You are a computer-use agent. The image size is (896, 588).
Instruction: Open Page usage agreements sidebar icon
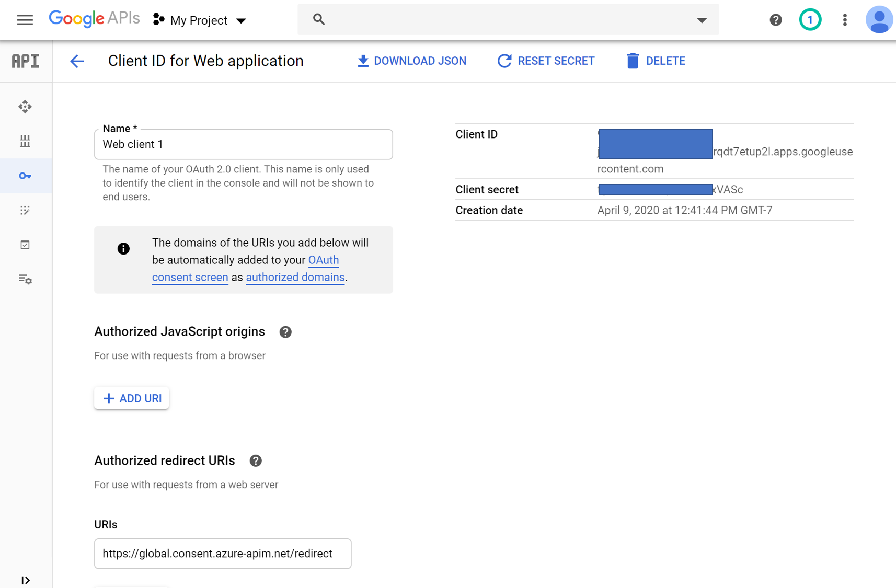(25, 280)
